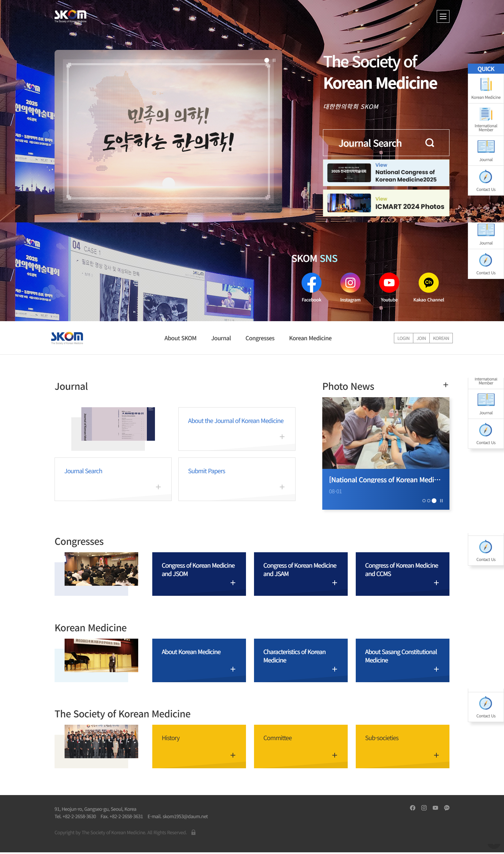The width and height of the screenshot is (504, 854).
Task: Pause the main banner slideshow
Action: click(274, 60)
